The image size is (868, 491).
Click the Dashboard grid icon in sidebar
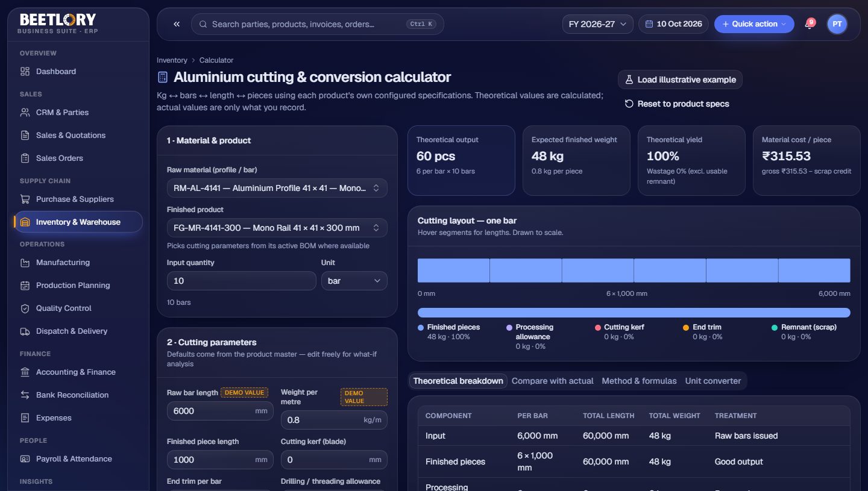(x=25, y=72)
